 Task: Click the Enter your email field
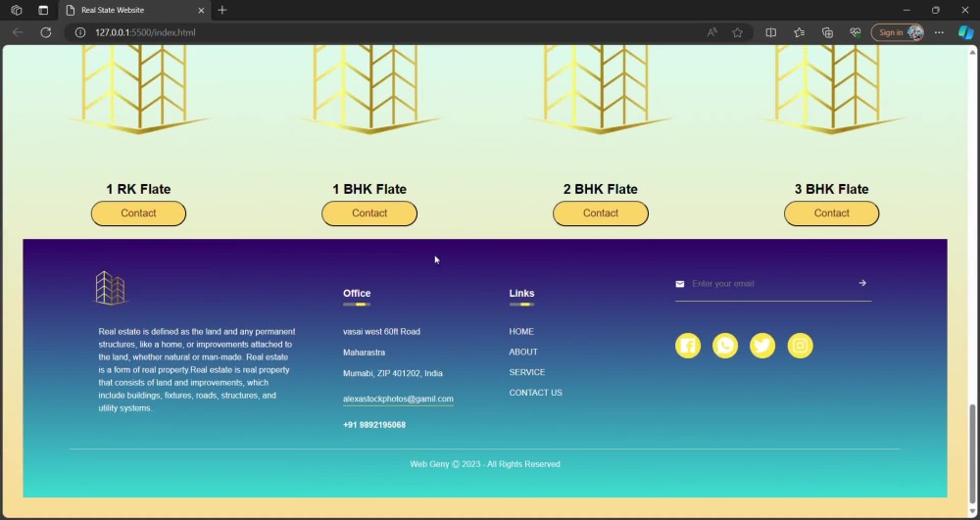[772, 284]
